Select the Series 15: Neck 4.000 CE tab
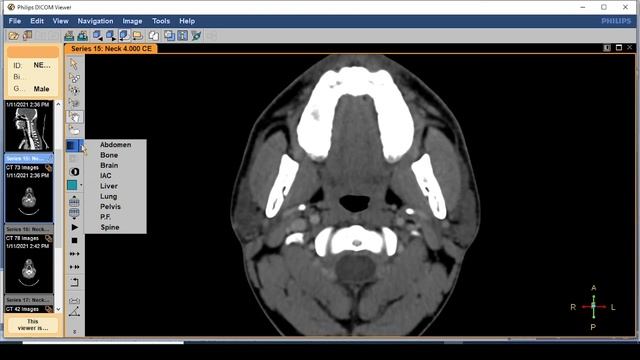This screenshot has width=640, height=360. [x=111, y=49]
